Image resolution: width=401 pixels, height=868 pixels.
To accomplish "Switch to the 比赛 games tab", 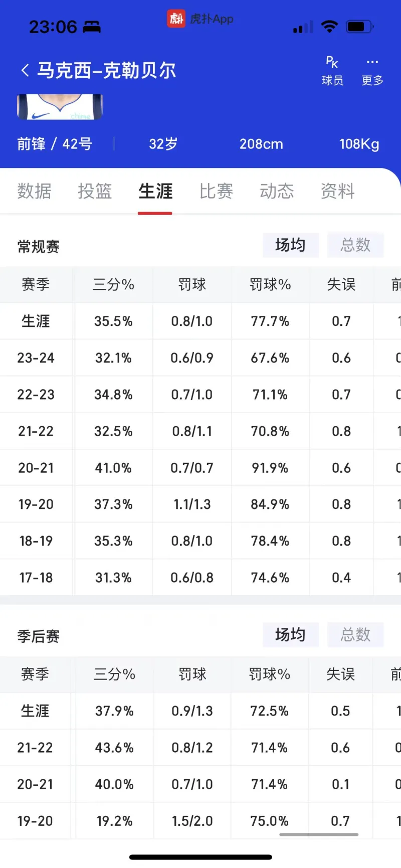I will coord(216,191).
